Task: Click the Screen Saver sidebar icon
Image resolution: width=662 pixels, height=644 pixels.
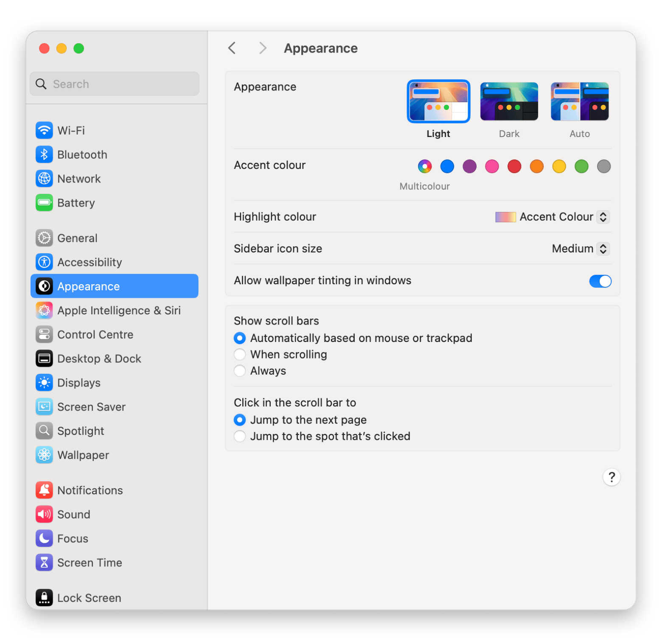Action: (x=44, y=407)
